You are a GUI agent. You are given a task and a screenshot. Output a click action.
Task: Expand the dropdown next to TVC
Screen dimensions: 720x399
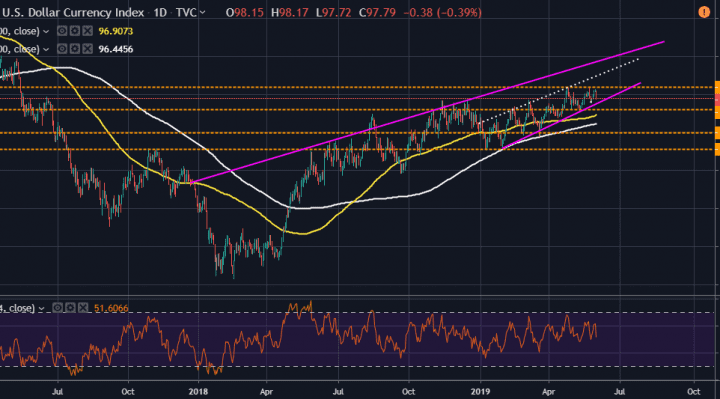(202, 13)
